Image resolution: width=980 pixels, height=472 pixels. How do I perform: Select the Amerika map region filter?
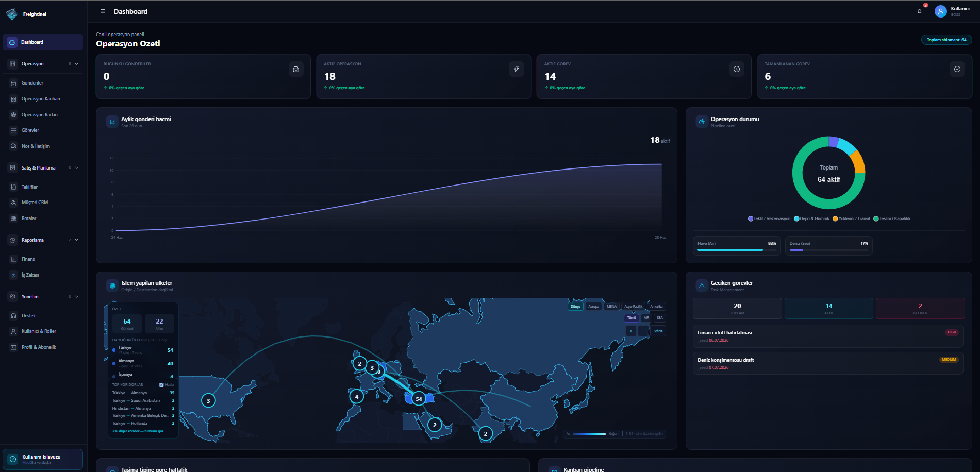click(x=656, y=307)
